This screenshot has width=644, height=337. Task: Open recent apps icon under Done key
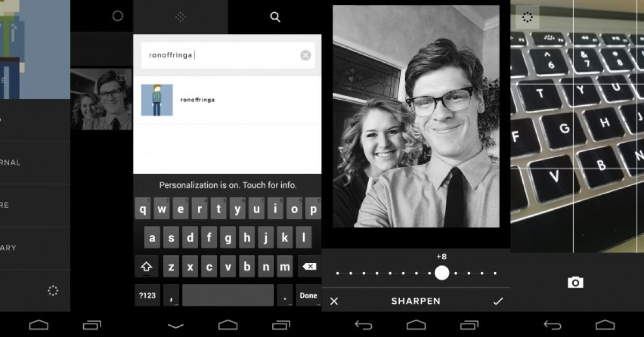click(x=281, y=325)
